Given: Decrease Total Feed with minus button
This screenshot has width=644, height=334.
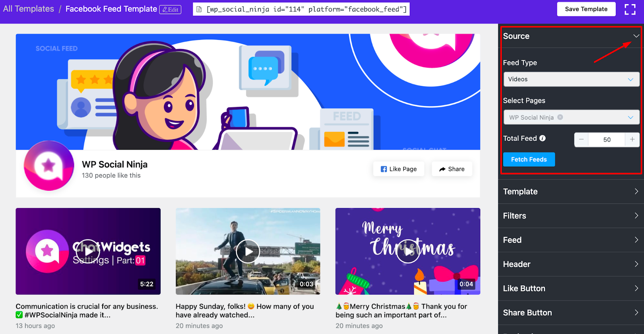Looking at the screenshot, I should [x=581, y=139].
